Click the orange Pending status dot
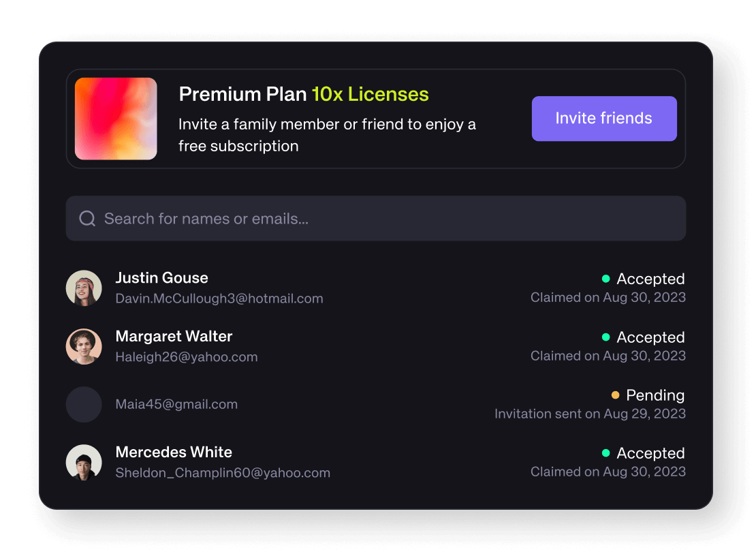This screenshot has width=756, height=552. click(x=615, y=395)
